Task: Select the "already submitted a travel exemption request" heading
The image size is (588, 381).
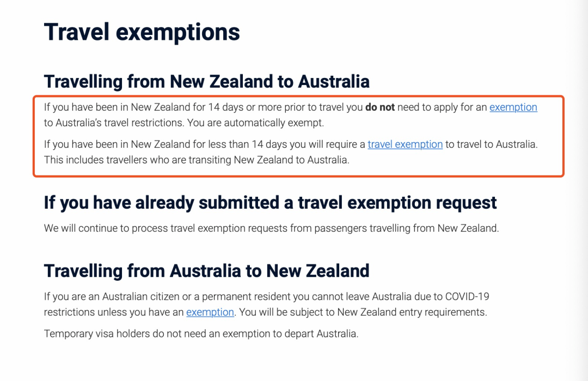Action: (x=270, y=203)
